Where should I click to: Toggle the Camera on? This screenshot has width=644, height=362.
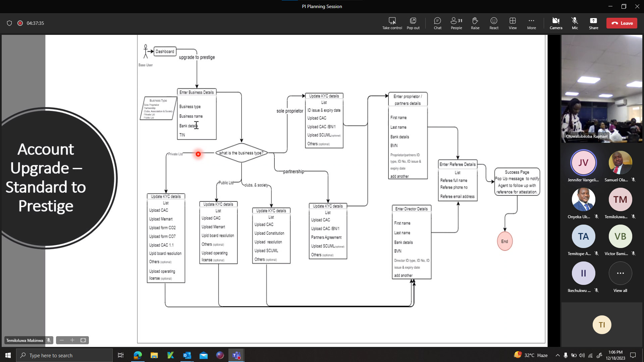(x=556, y=23)
